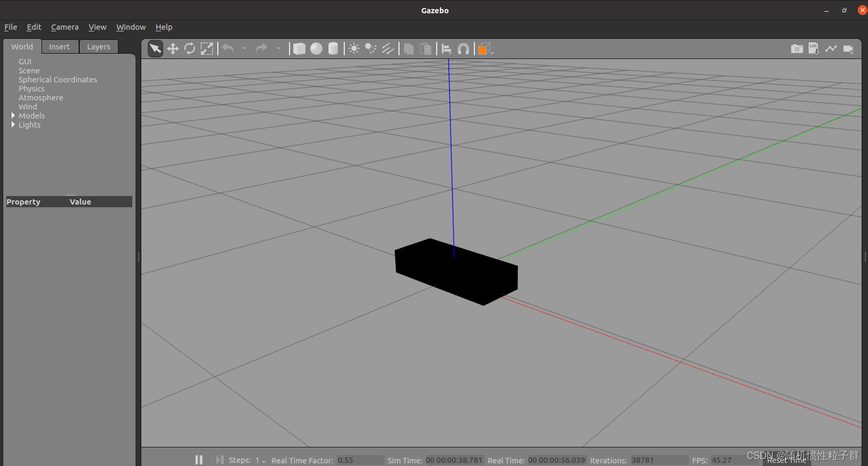Open the View menu
This screenshot has width=868, height=466.
click(97, 27)
